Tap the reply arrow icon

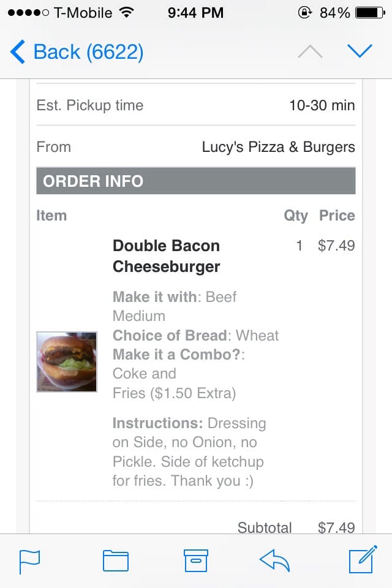(274, 560)
